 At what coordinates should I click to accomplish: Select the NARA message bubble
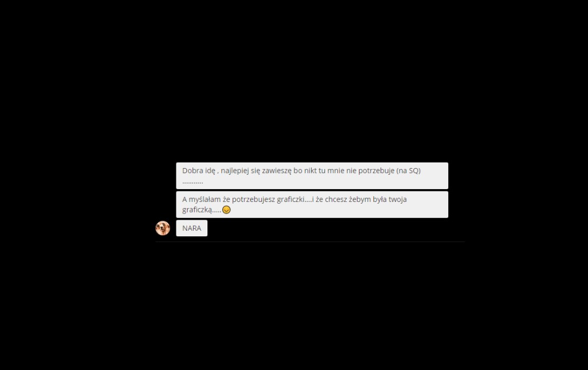[191, 228]
